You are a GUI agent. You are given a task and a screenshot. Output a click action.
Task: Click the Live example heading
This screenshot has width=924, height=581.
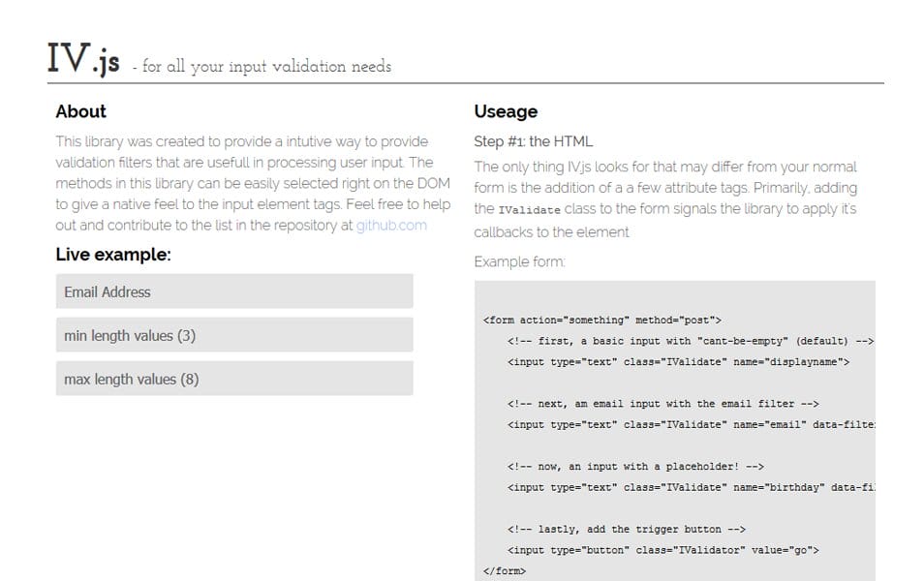pyautogui.click(x=109, y=255)
